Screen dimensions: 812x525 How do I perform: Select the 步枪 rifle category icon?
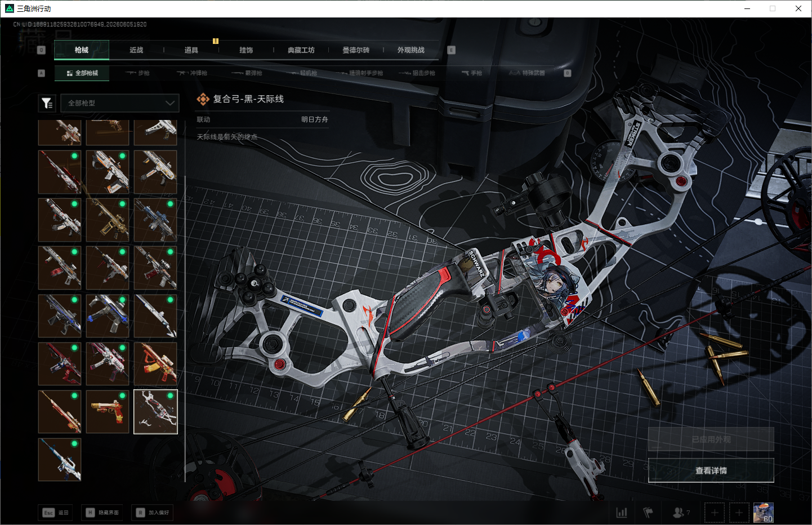pyautogui.click(x=137, y=73)
